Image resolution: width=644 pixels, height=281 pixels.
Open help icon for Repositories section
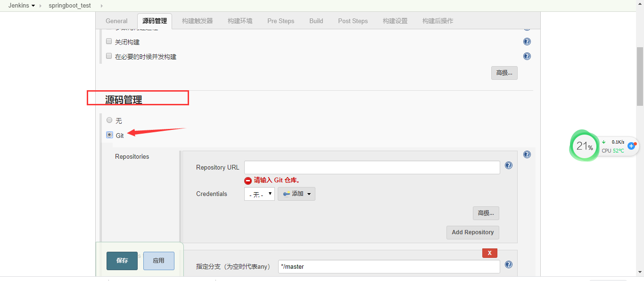pyautogui.click(x=527, y=154)
